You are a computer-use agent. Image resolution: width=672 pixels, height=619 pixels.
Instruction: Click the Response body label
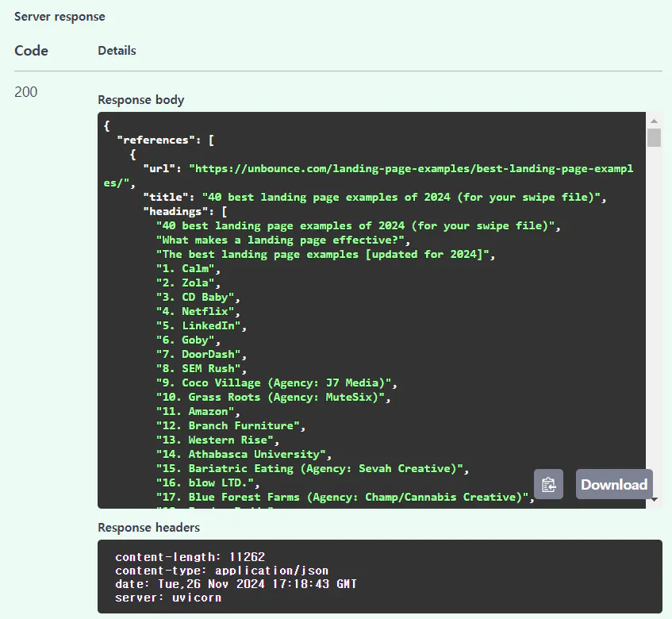[x=141, y=100]
